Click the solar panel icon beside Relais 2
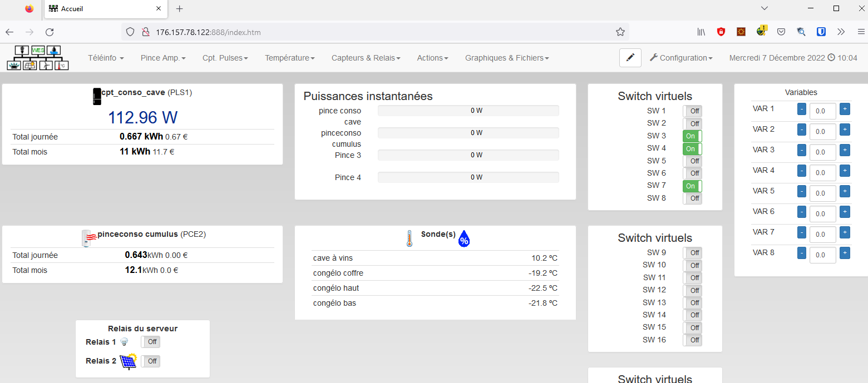868x383 pixels. click(128, 361)
